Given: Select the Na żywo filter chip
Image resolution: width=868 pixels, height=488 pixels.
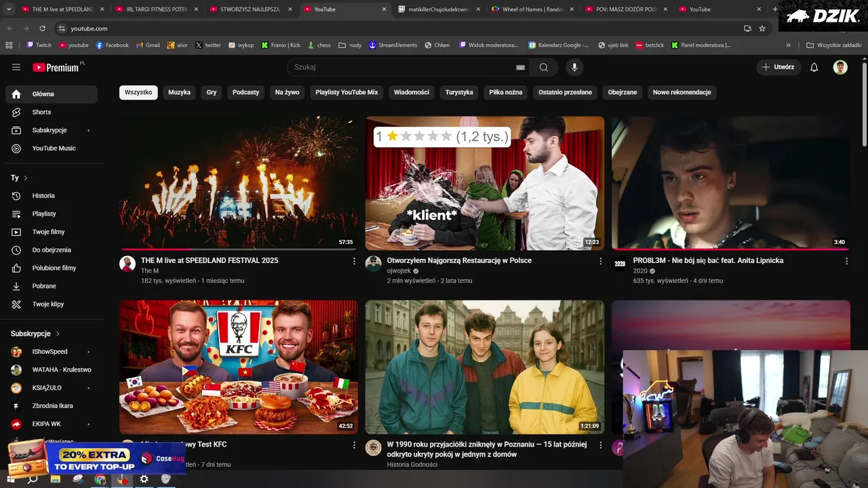Looking at the screenshot, I should coord(287,92).
